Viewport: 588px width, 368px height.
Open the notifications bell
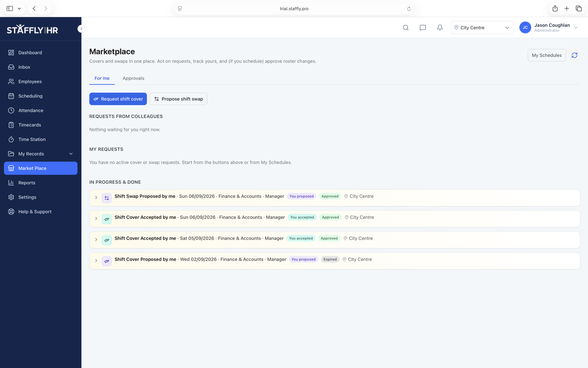[x=440, y=28]
